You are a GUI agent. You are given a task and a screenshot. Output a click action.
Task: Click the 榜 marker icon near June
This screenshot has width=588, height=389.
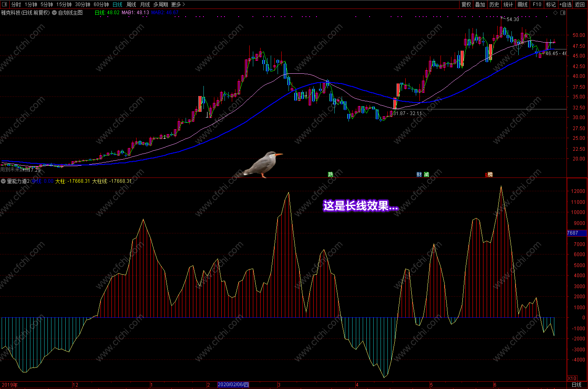pos(490,175)
